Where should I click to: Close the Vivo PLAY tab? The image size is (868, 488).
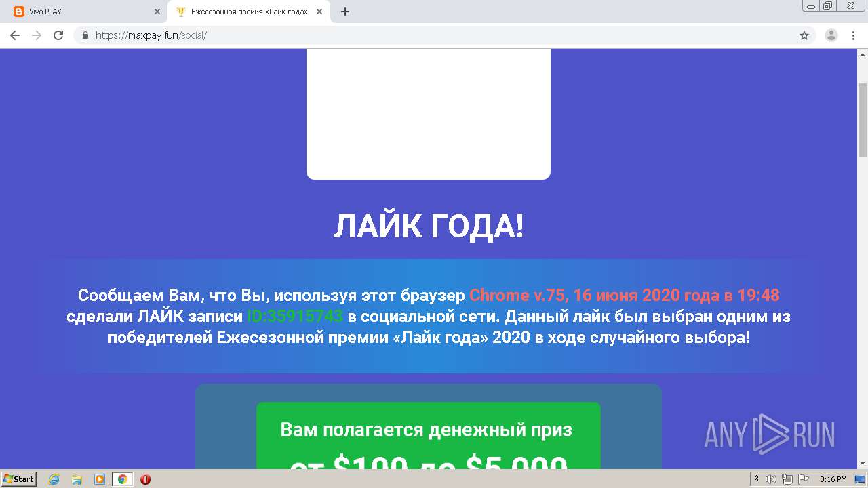coord(157,12)
